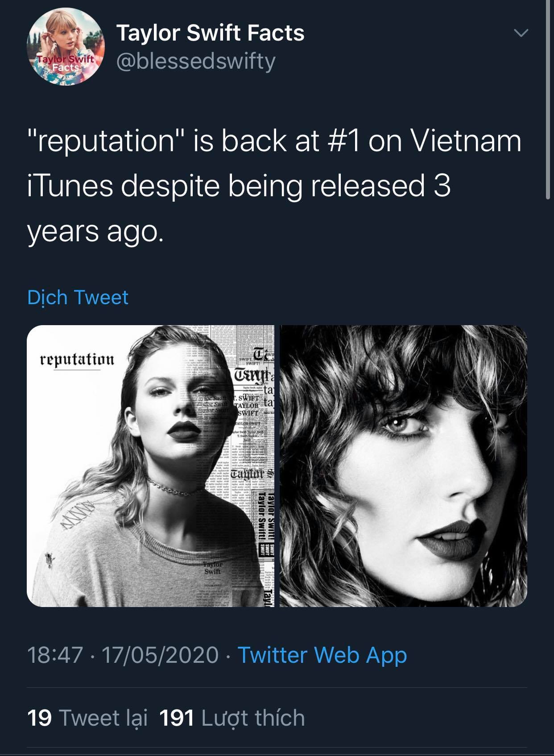This screenshot has width=554, height=756.
Task: View the "Lượt thích" likes list
Action: pos(253,718)
